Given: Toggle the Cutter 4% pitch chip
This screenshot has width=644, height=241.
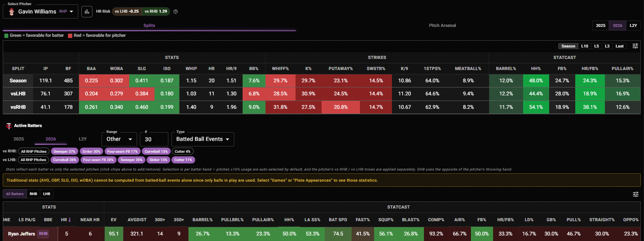Looking at the screenshot, I should tap(183, 151).
